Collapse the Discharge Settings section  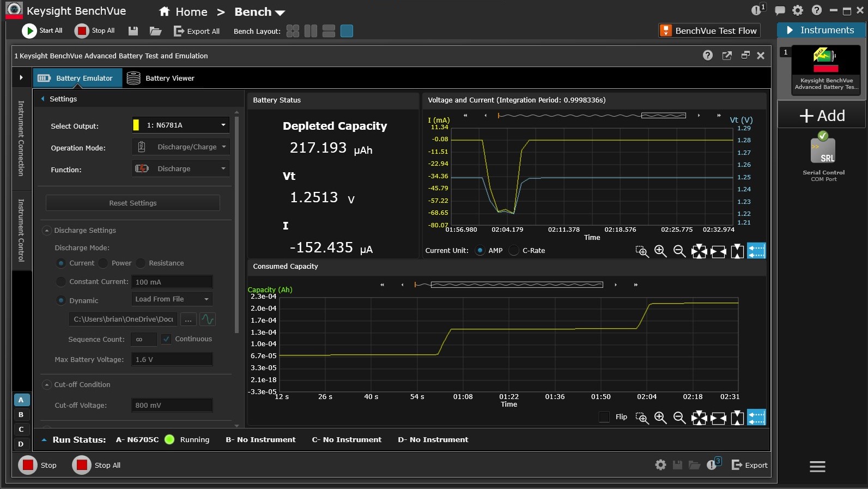47,231
